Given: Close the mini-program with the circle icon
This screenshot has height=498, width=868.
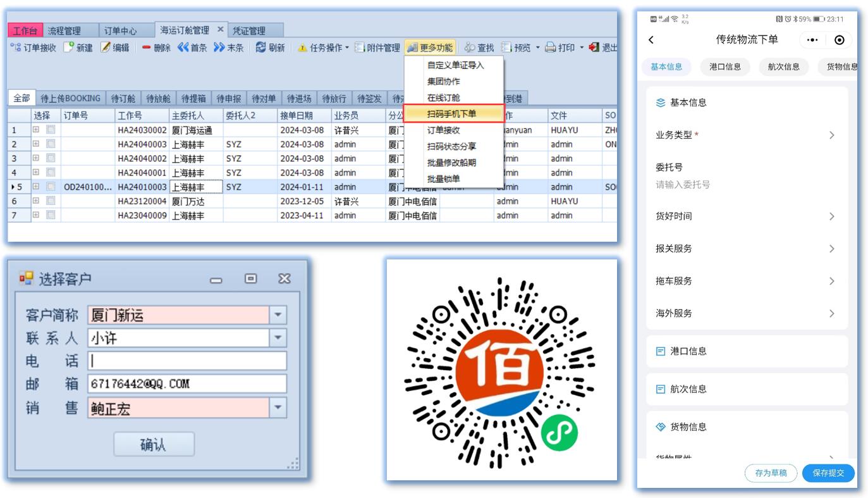Looking at the screenshot, I should [x=840, y=40].
